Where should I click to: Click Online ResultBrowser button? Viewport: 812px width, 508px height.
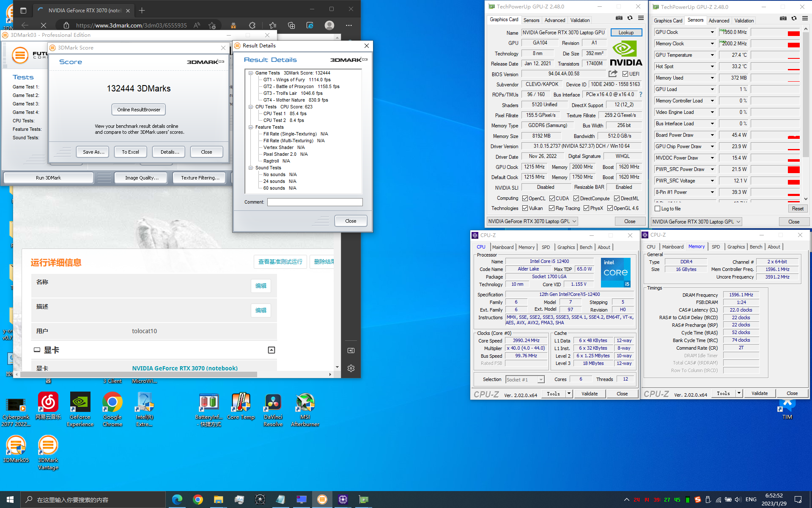(139, 110)
